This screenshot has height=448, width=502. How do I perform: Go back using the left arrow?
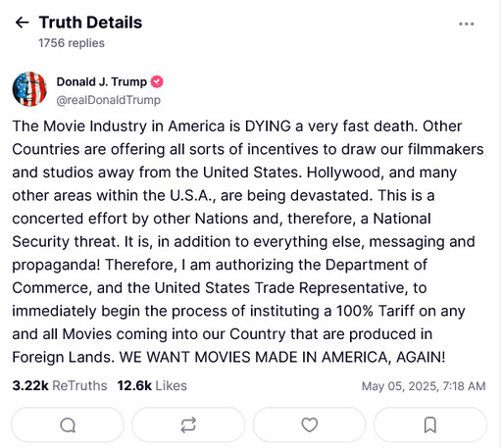(x=22, y=23)
